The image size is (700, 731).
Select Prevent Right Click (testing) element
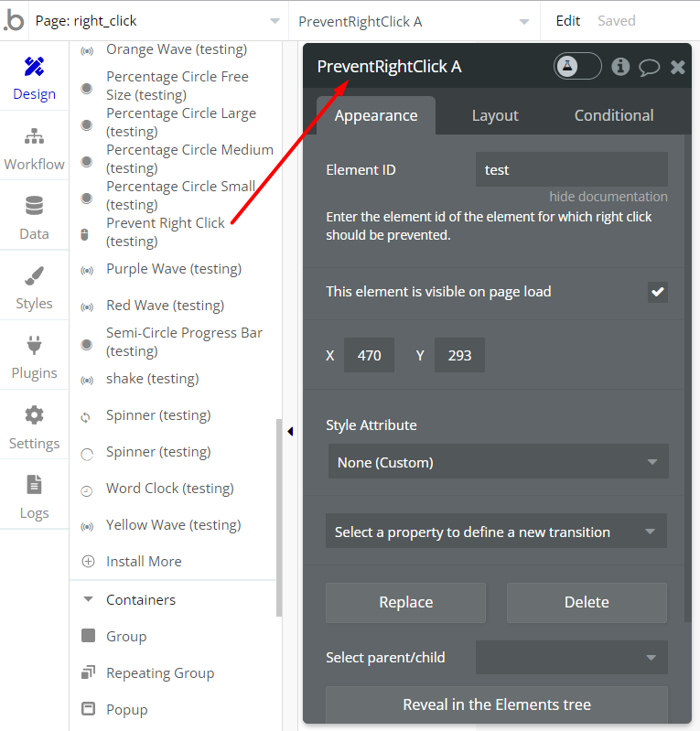point(165,231)
